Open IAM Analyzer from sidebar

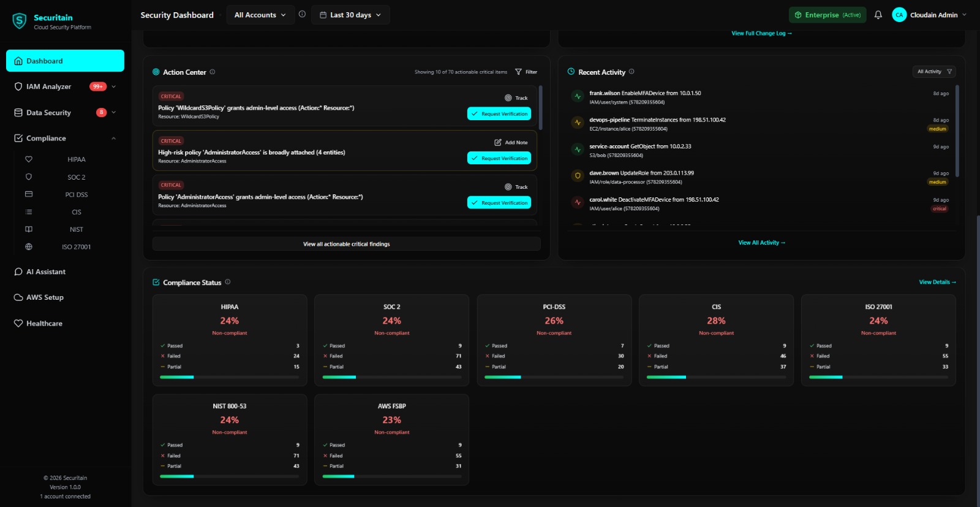[x=65, y=86]
